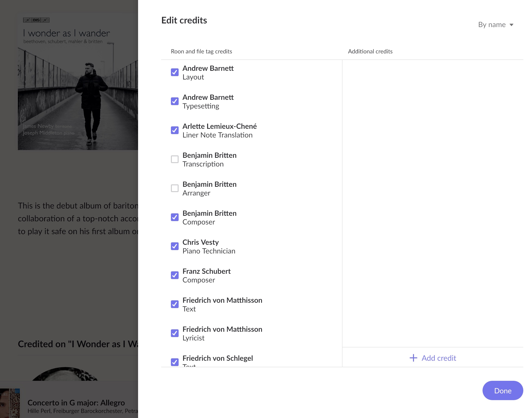This screenshot has height=418, width=532.
Task: Uncheck Friedrich von Matthisson Text credit
Action: point(175,304)
